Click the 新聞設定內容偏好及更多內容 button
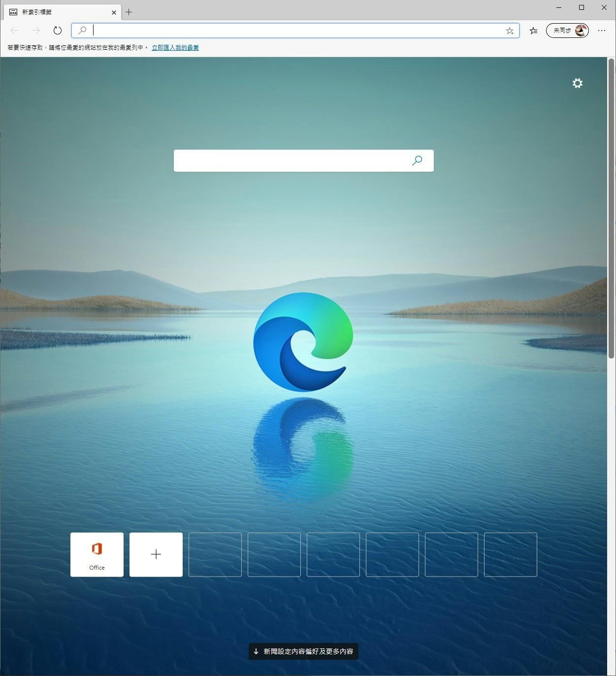 click(x=303, y=651)
